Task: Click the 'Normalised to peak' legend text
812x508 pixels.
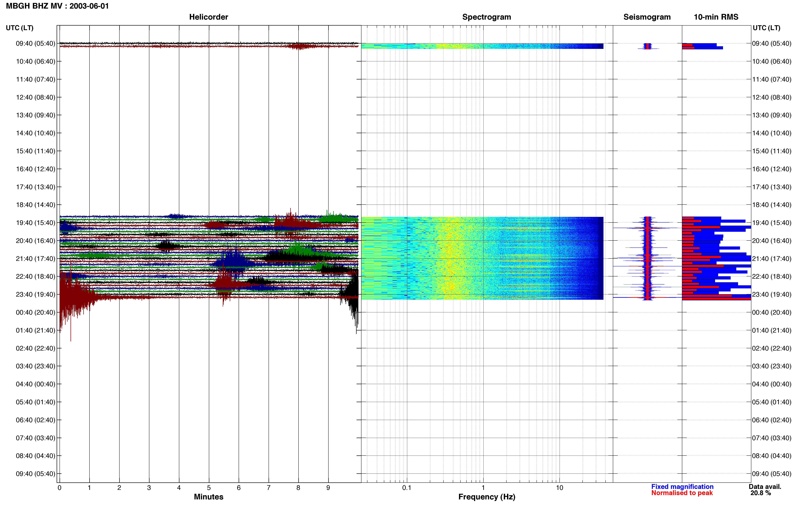Action: point(682,493)
